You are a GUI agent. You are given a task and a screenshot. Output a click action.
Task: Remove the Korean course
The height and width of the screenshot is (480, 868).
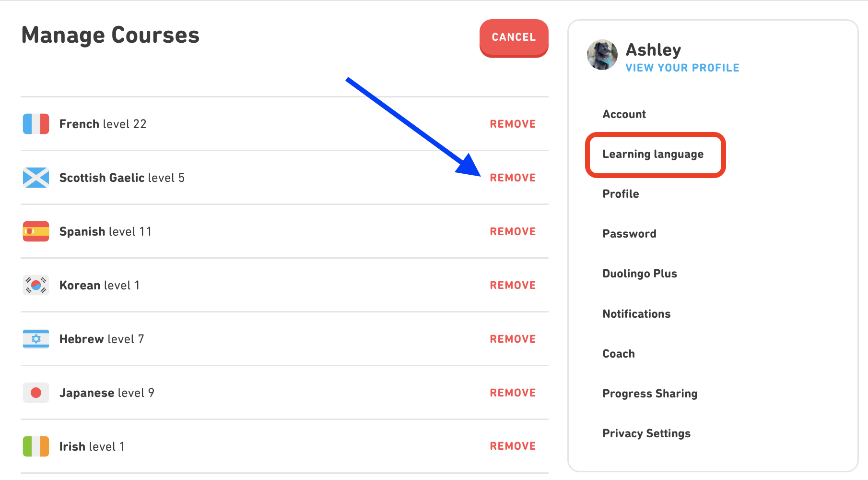click(x=512, y=285)
